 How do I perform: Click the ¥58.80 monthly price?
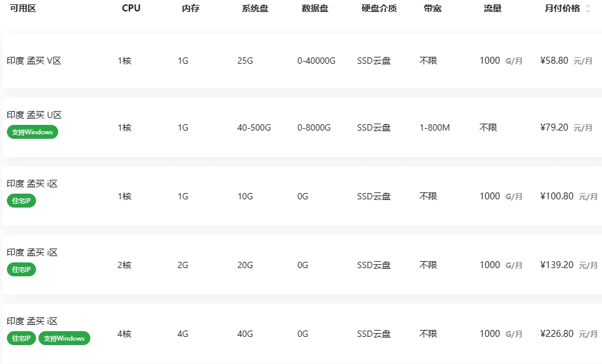point(555,61)
